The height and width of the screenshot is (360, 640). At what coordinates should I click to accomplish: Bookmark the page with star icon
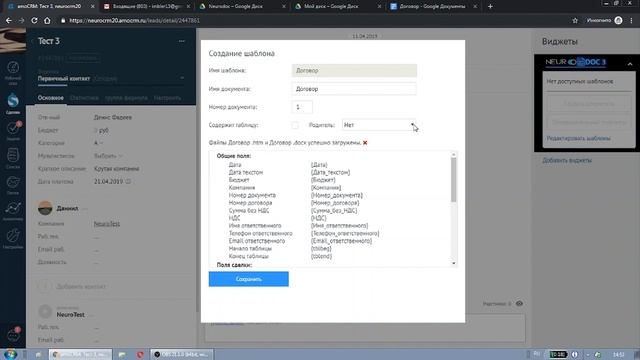(x=575, y=20)
